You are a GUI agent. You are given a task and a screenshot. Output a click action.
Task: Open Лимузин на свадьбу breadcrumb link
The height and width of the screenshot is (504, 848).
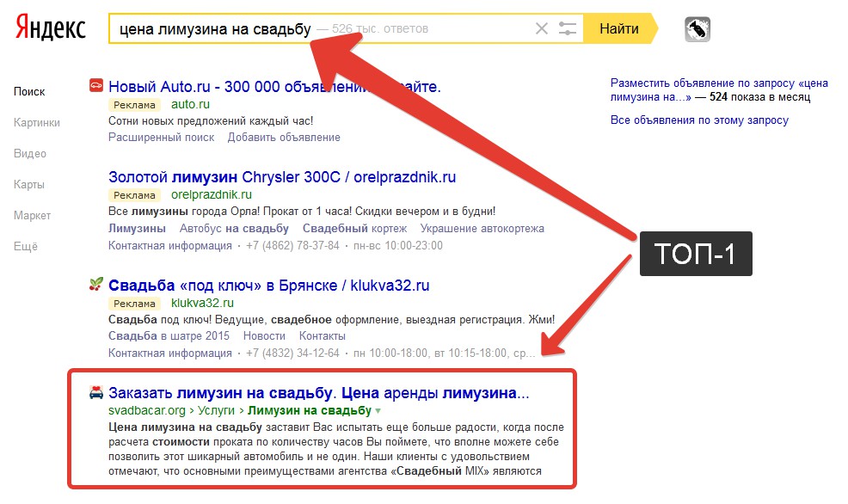(310, 410)
